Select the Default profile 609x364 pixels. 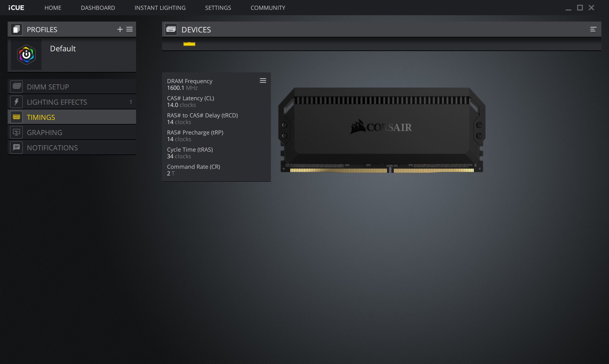72,55
